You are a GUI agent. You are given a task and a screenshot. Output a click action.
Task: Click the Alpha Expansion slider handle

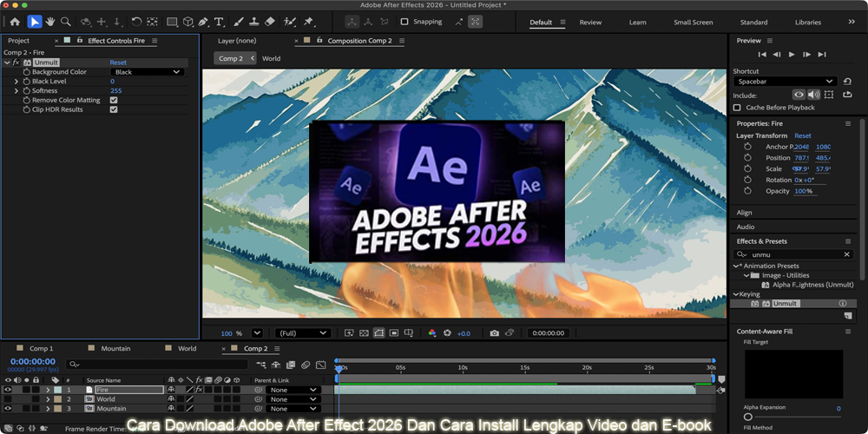(x=748, y=417)
